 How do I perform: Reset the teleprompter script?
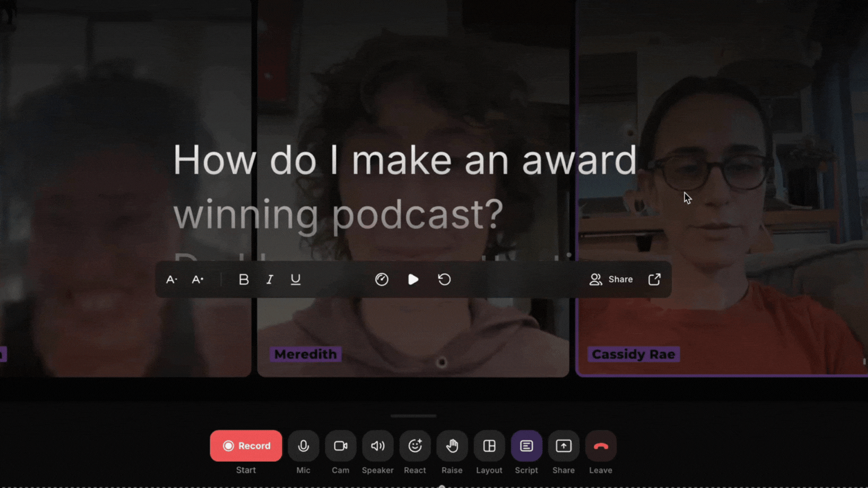[444, 280]
